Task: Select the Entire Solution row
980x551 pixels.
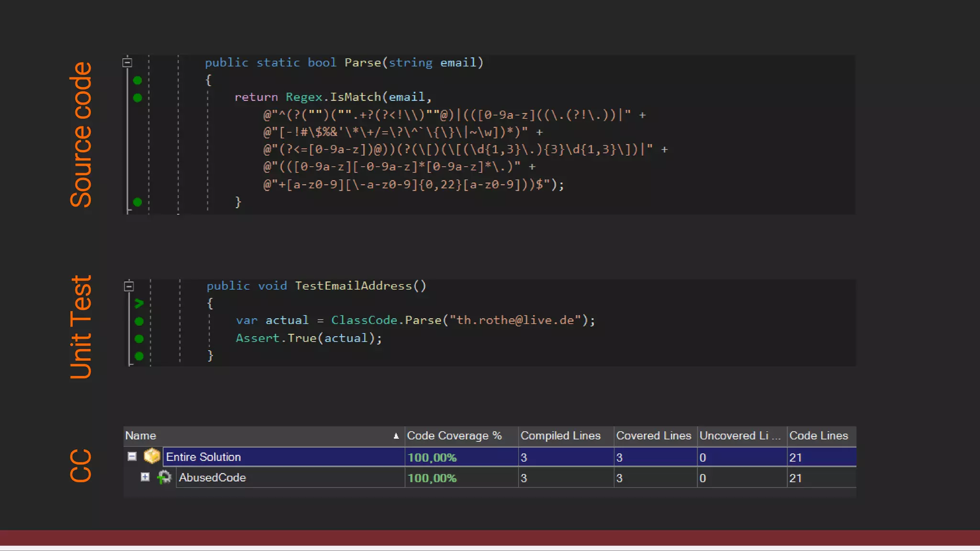Action: [x=490, y=457]
